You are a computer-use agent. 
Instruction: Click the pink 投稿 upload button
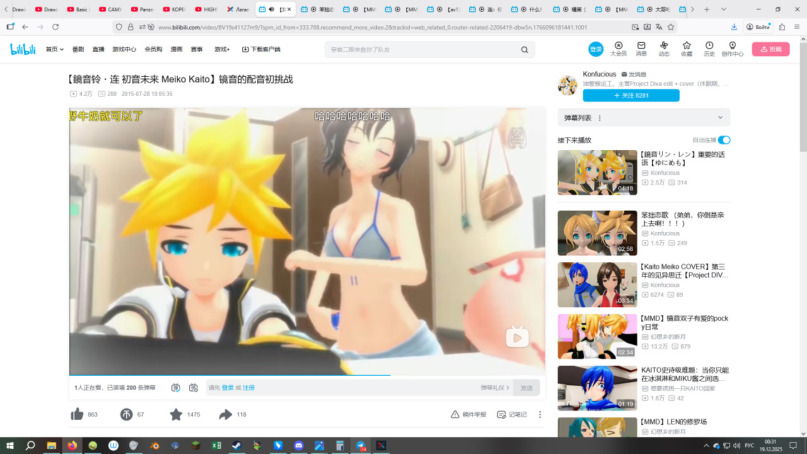pos(770,49)
